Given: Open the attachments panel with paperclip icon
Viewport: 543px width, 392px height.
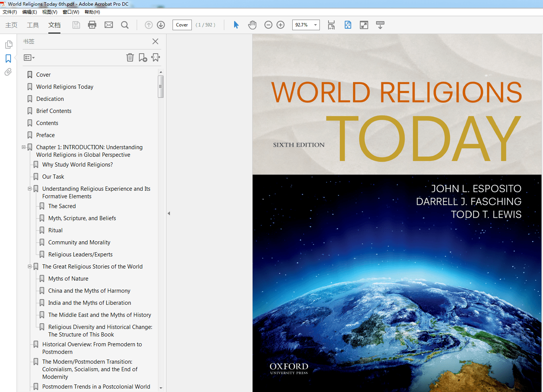Looking at the screenshot, I should (9, 72).
